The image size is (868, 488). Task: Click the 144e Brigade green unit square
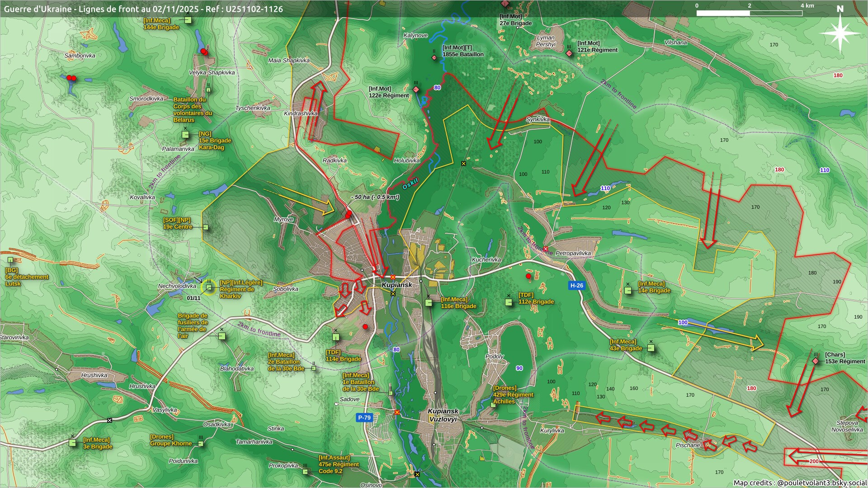click(x=188, y=20)
